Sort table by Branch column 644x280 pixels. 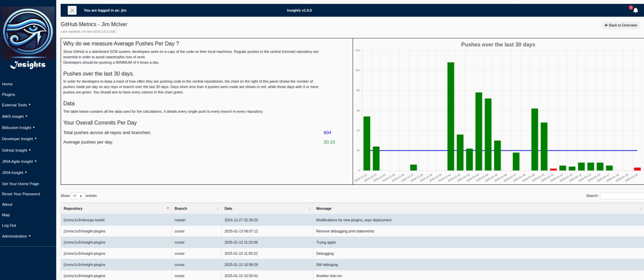point(197,209)
